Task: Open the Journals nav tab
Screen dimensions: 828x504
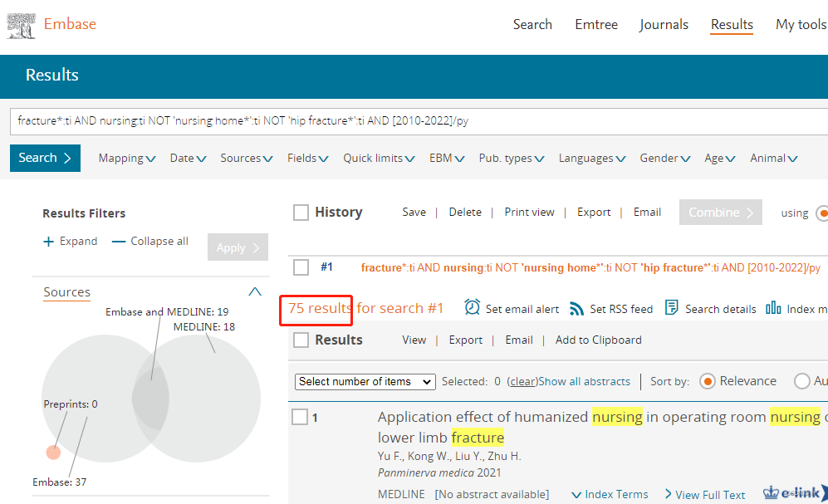Action: (x=664, y=24)
